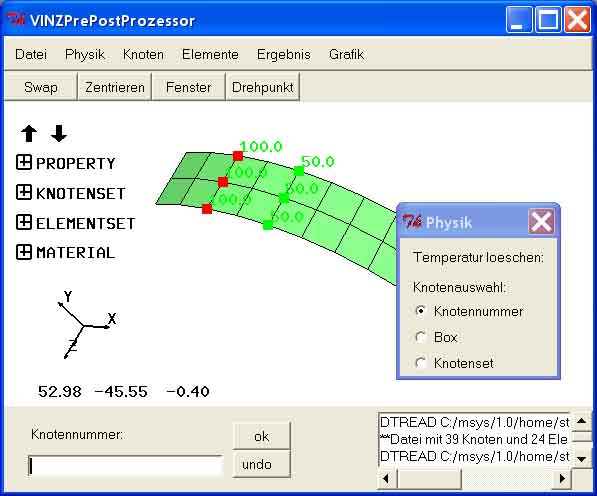Open the Ergebnis menu
Image resolution: width=597 pixels, height=496 pixels.
[x=284, y=54]
